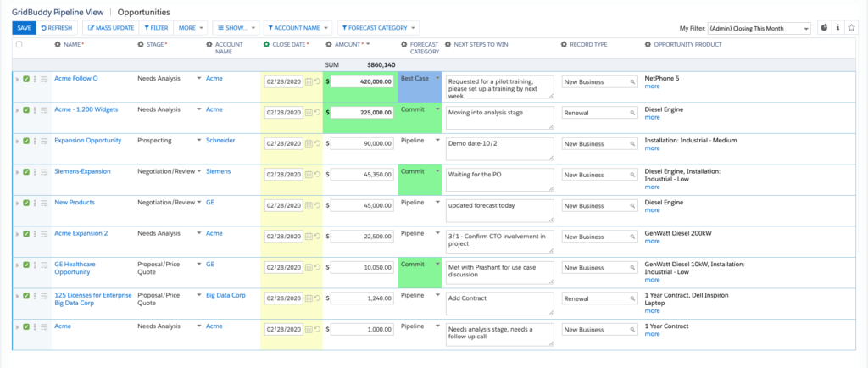Undo close date in GE Healthcare Opportunity row
This screenshot has height=368, width=868.
[317, 267]
